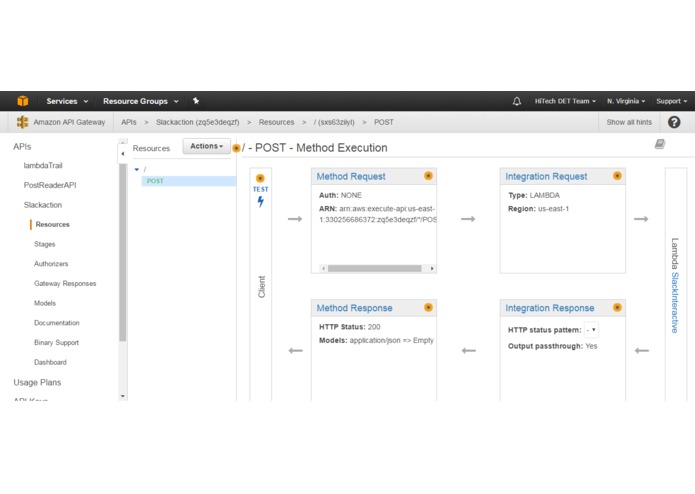Image resolution: width=695 pixels, height=494 pixels.
Task: Click the Resources panel heading
Action: 151,148
